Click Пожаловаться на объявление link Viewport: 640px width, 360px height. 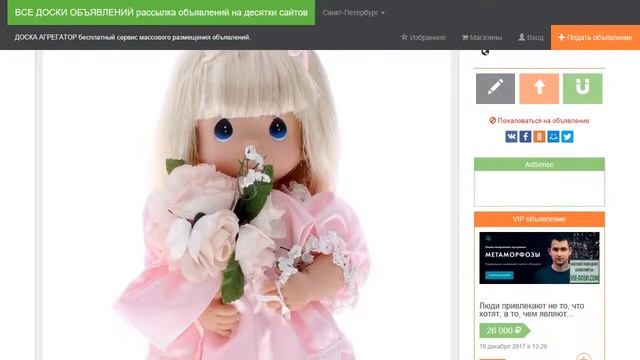(x=539, y=121)
